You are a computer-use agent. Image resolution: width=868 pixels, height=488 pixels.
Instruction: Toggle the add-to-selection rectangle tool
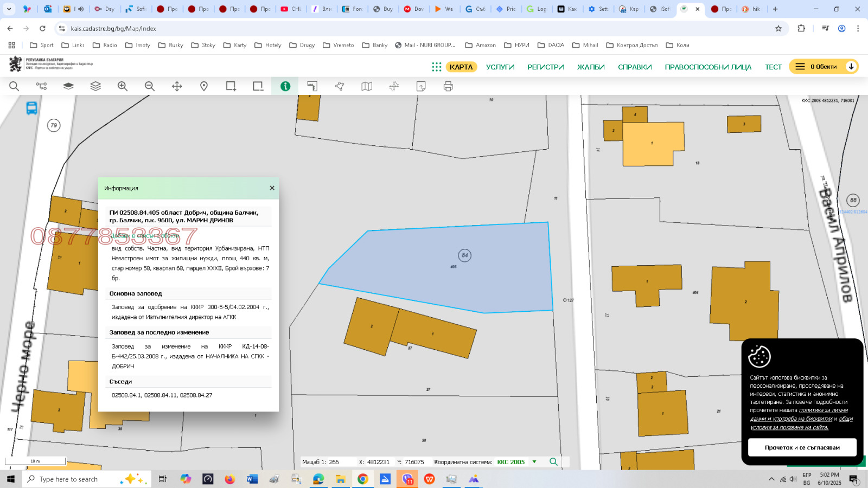231,86
